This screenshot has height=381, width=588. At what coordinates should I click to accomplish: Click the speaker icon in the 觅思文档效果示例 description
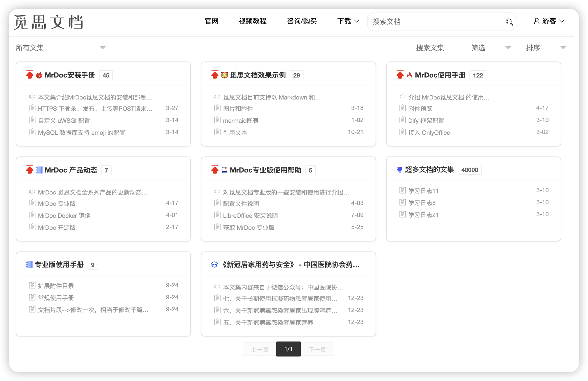point(217,96)
